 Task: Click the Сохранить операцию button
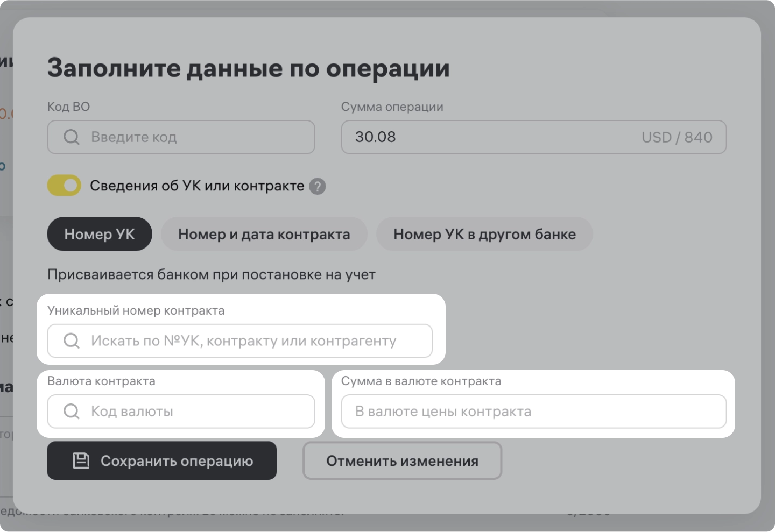tap(162, 460)
